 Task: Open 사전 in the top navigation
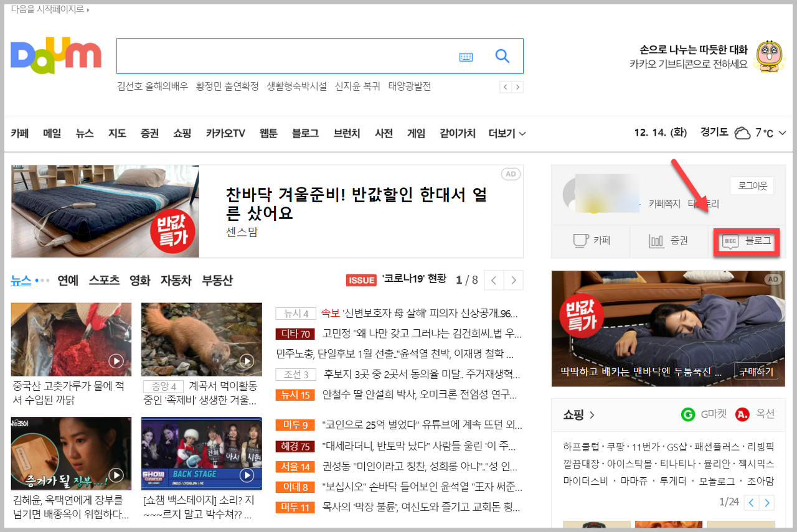[x=384, y=133]
